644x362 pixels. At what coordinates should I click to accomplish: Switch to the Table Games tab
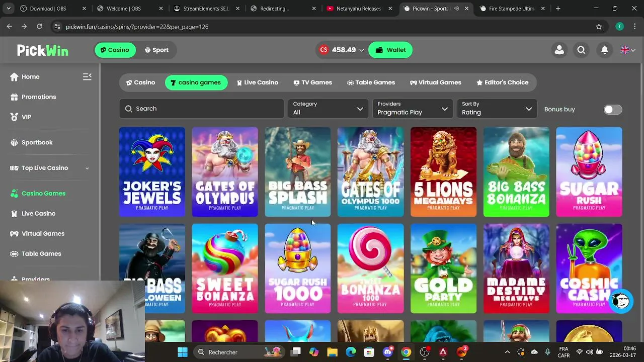(x=371, y=82)
